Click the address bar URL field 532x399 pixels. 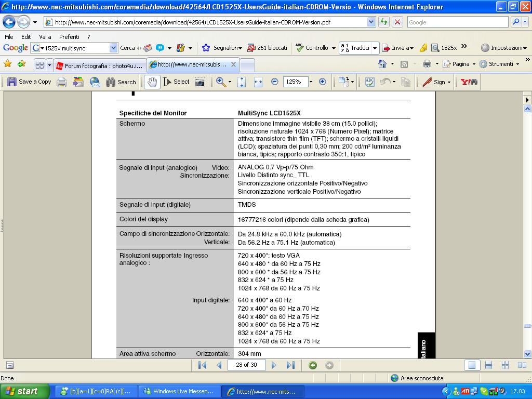click(x=206, y=22)
